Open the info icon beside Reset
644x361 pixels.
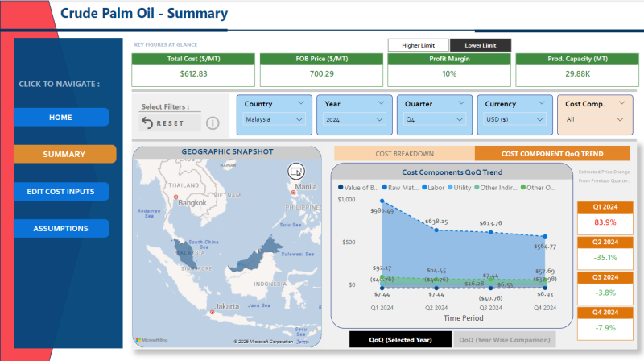tap(213, 123)
